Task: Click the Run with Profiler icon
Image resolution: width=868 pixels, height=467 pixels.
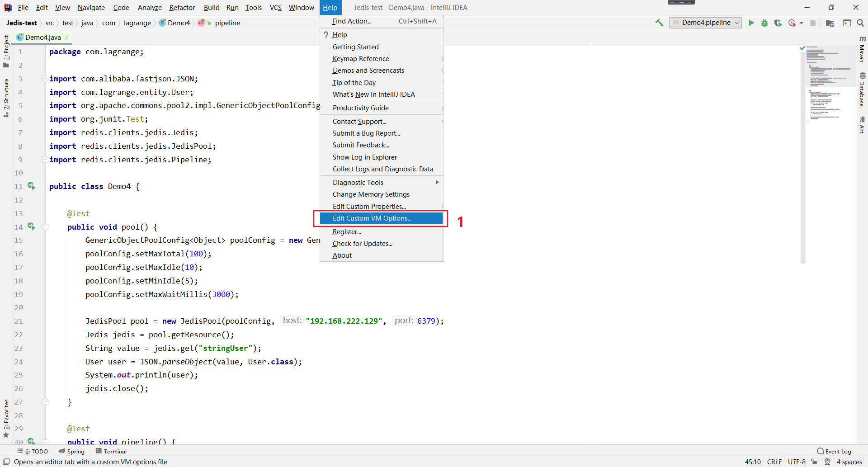Action: 792,23
